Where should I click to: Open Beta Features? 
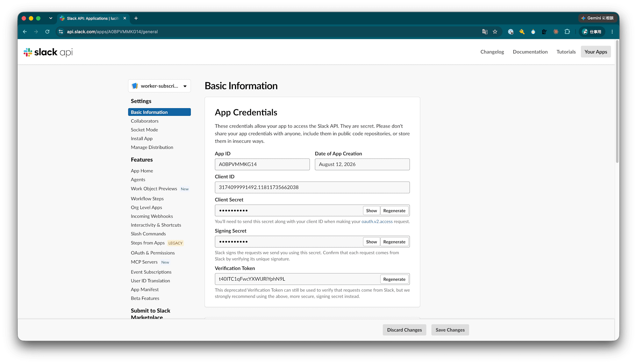145,298
